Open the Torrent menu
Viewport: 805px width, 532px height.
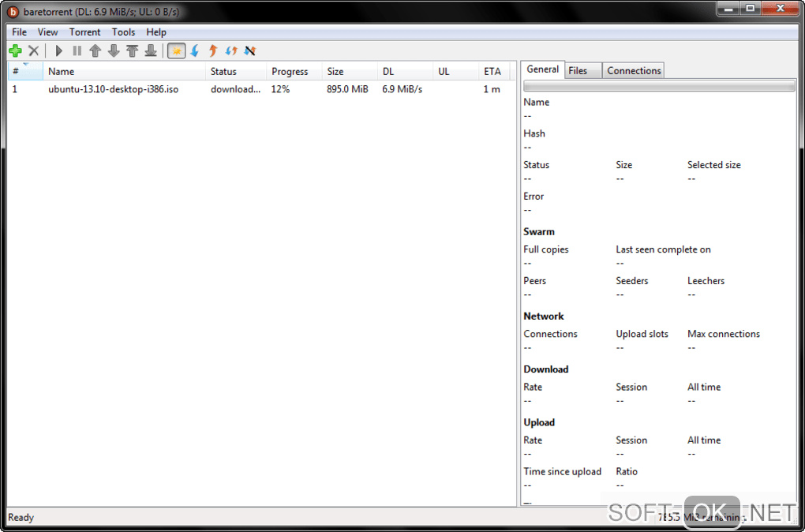(x=85, y=32)
